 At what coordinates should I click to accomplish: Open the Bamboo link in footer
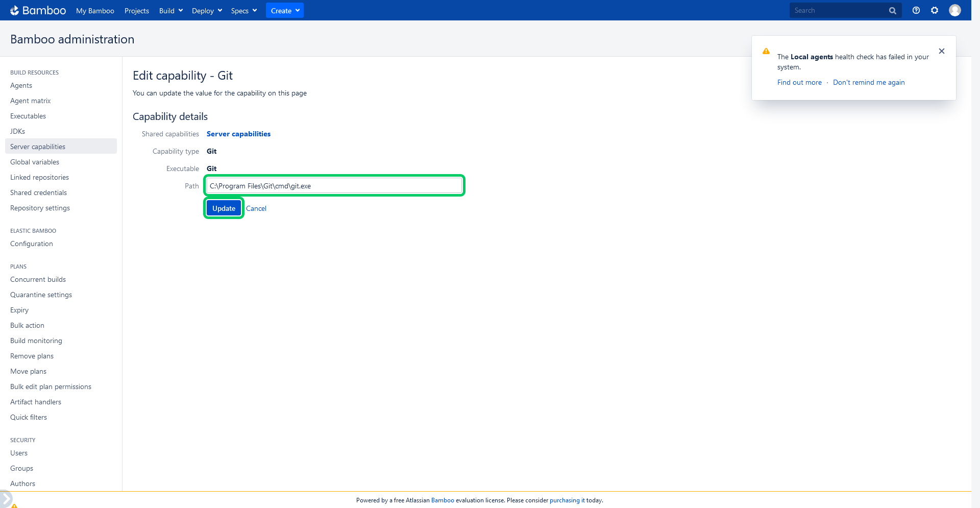pyautogui.click(x=443, y=500)
